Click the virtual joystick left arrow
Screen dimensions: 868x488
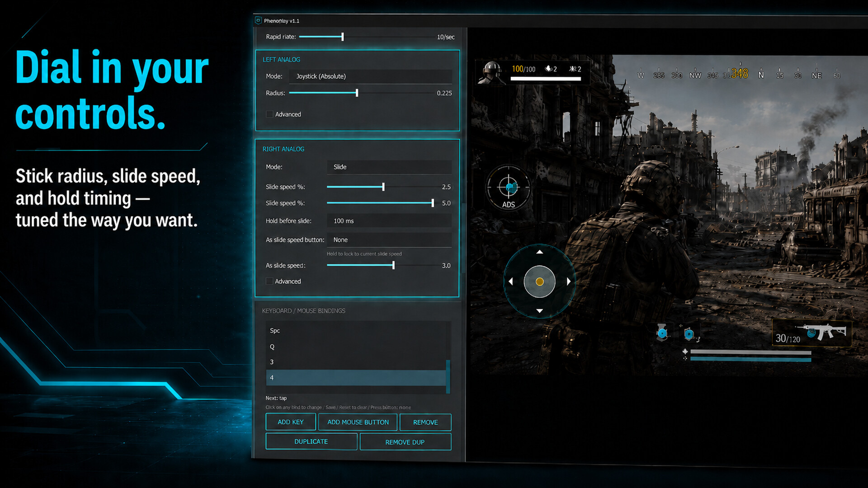tap(511, 282)
